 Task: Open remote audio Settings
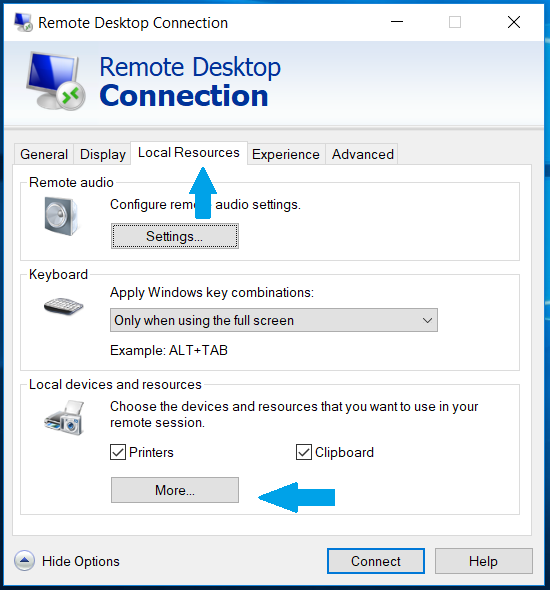coord(175,236)
